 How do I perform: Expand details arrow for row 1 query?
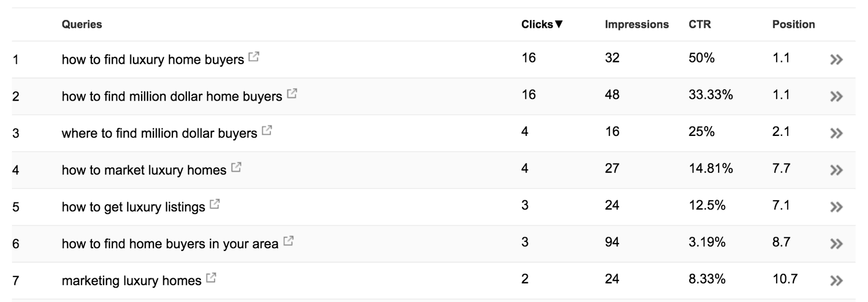pos(836,60)
